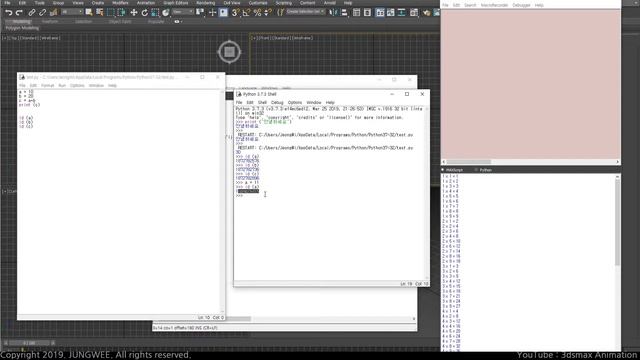Click the Use Pivot Point Center icon
This screenshot has width=640, height=360.
point(200,13)
